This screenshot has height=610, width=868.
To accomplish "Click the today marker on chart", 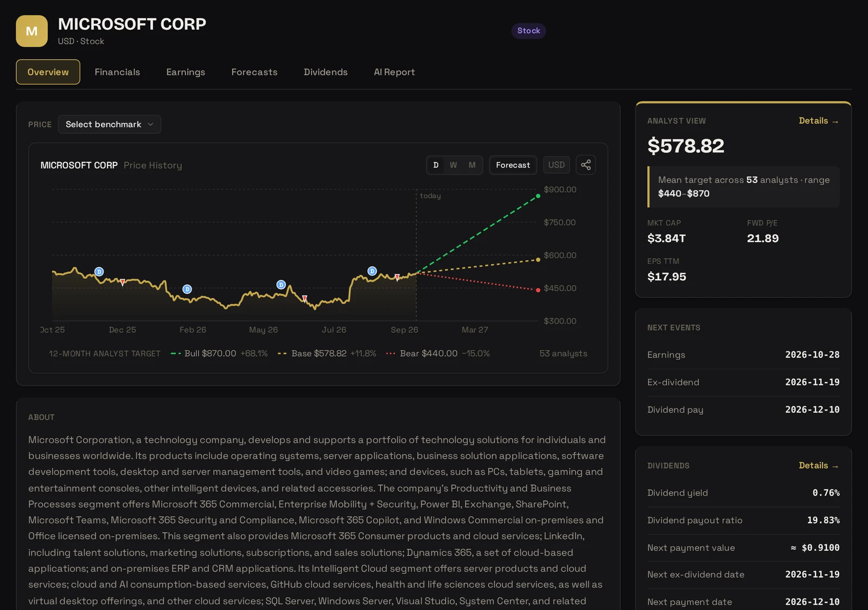I will [x=430, y=196].
